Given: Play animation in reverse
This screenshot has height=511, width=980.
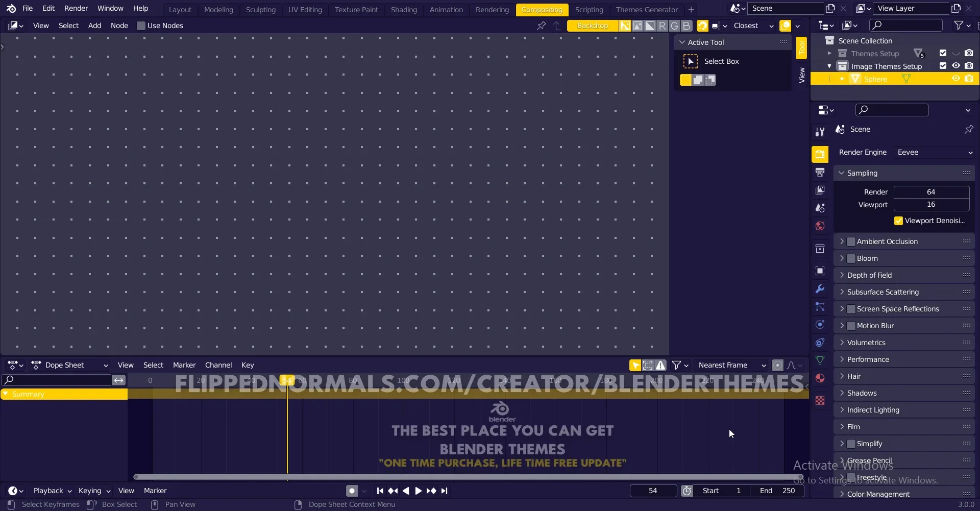Looking at the screenshot, I should click(406, 491).
